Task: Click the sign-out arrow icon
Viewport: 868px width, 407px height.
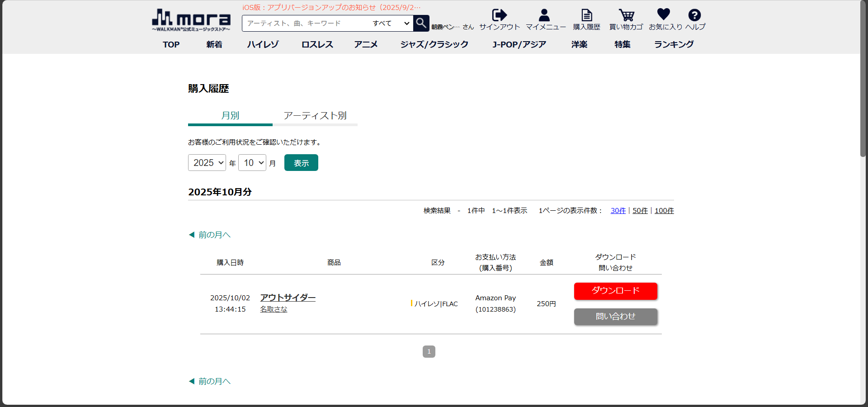Action: [x=499, y=15]
